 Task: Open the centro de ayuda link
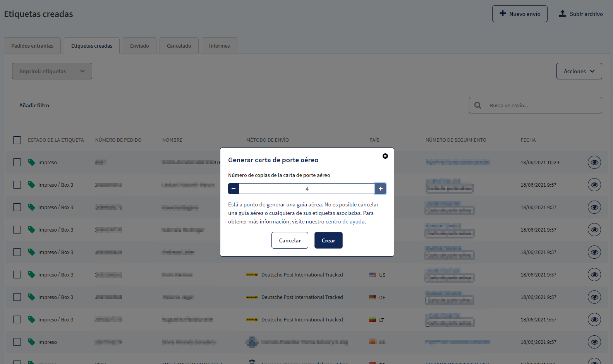[345, 221]
